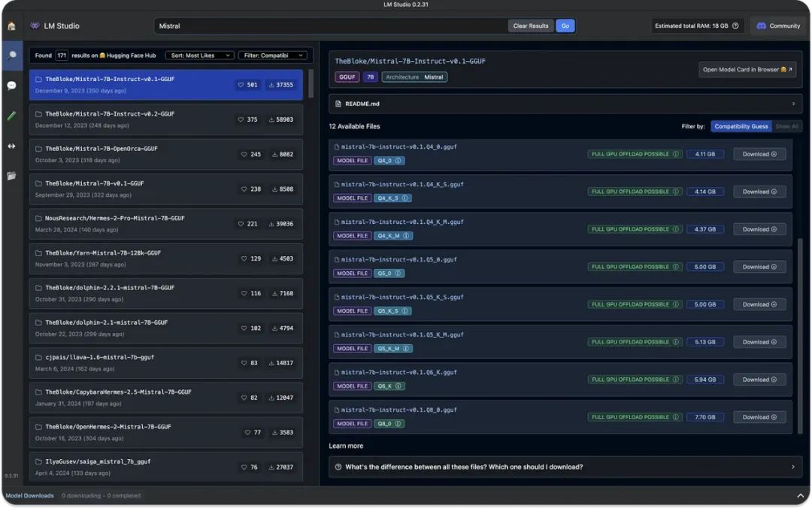Expand the Model Downloads bottom panel chevron
Image resolution: width=812 pixels, height=508 pixels.
(800, 496)
